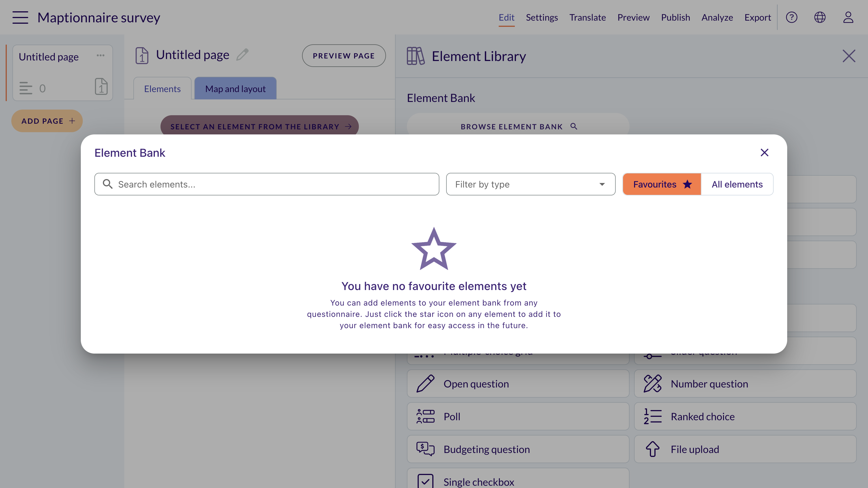Click the Element Library books icon
The height and width of the screenshot is (488, 868).
click(x=415, y=56)
